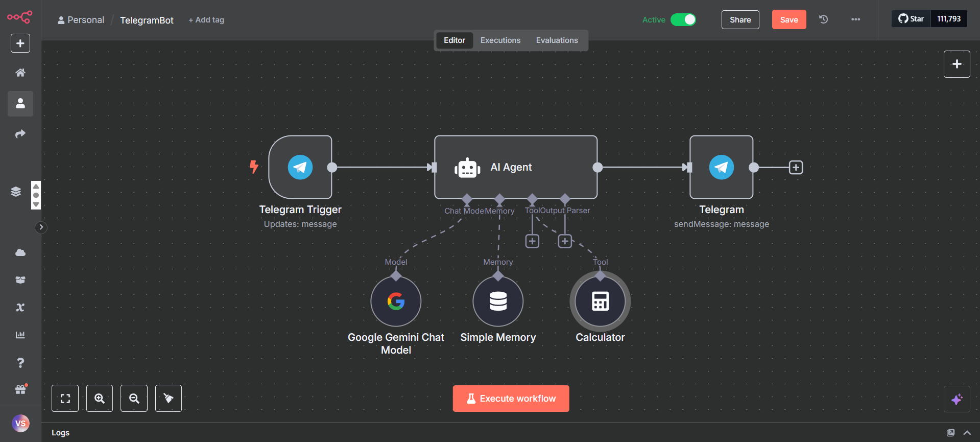Click the Zoom in button
The height and width of the screenshot is (442, 980).
100,399
